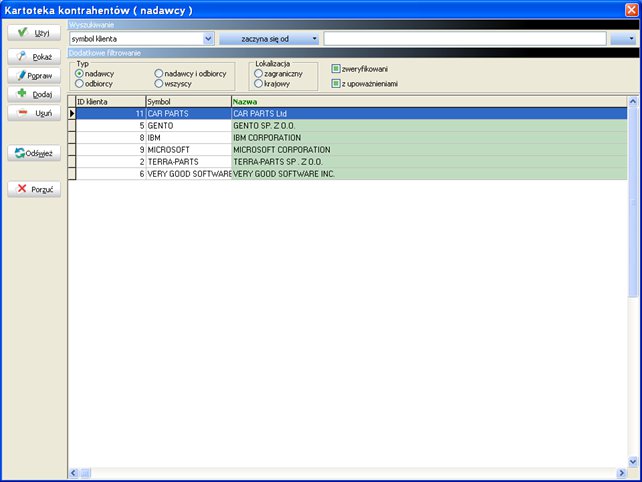
Task: Click the Pokaż button label
Action: 42,57
